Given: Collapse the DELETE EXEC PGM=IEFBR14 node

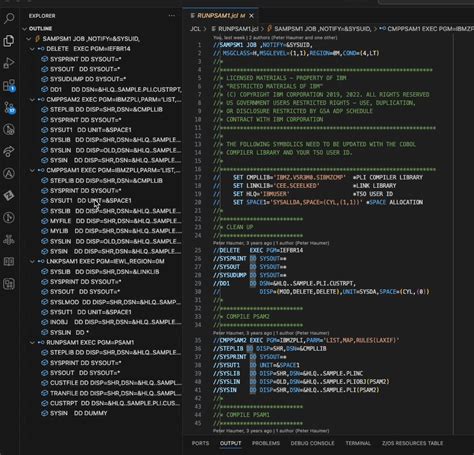Looking at the screenshot, I should (32, 49).
